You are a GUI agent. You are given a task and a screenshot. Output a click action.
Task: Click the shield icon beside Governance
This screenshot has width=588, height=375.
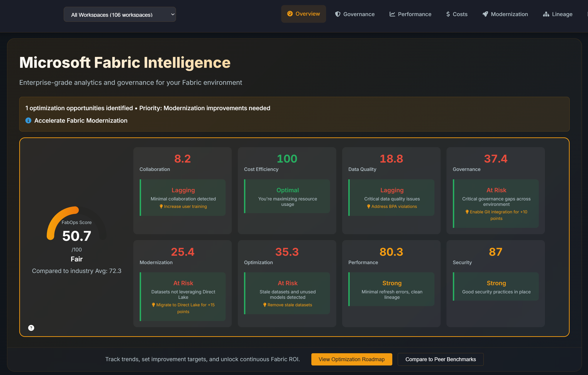(x=337, y=14)
